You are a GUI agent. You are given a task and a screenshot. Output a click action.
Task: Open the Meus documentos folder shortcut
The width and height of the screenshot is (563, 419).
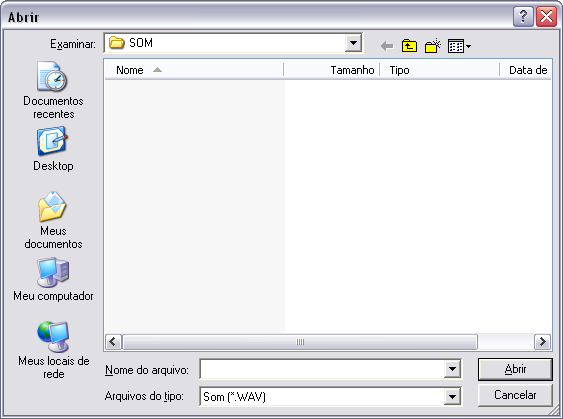coord(53,220)
